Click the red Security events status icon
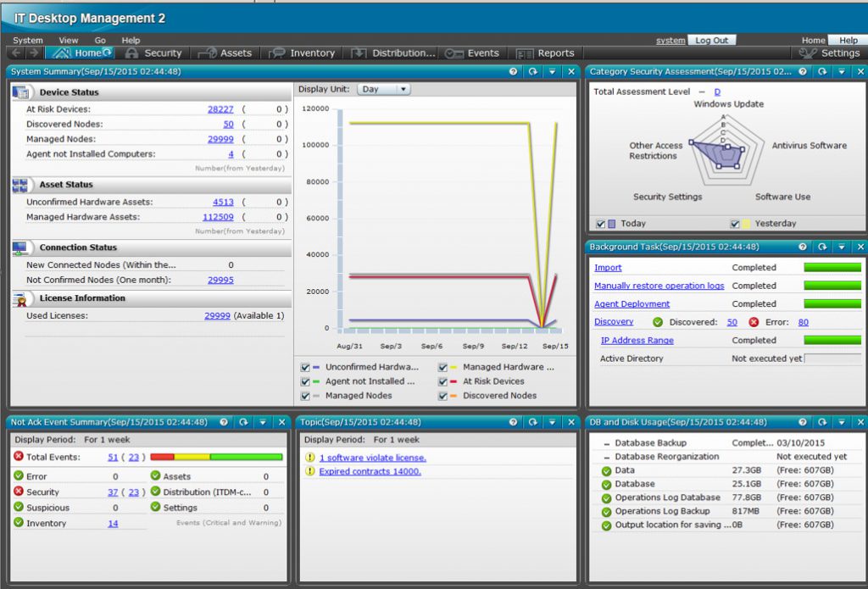 (x=19, y=491)
